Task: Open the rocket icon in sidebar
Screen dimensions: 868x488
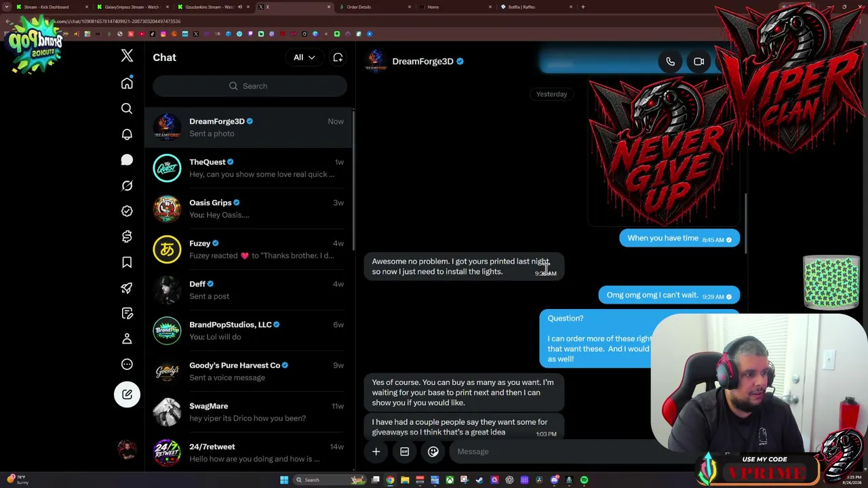Action: click(127, 288)
